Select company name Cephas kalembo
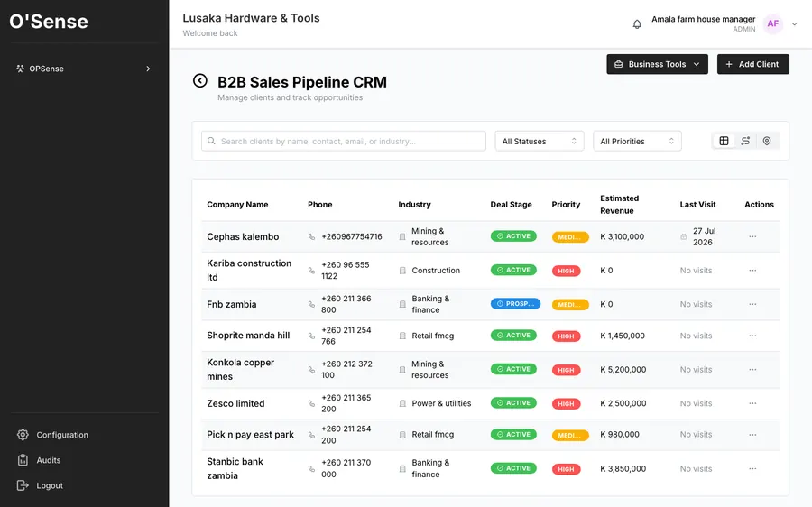812x507 pixels. (243, 236)
